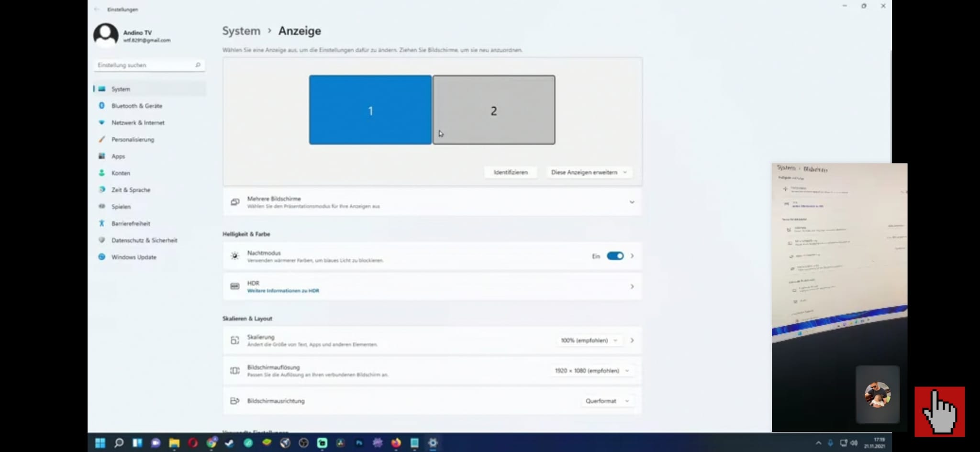Open the Diese Anzeigen erweitern dropdown

589,172
